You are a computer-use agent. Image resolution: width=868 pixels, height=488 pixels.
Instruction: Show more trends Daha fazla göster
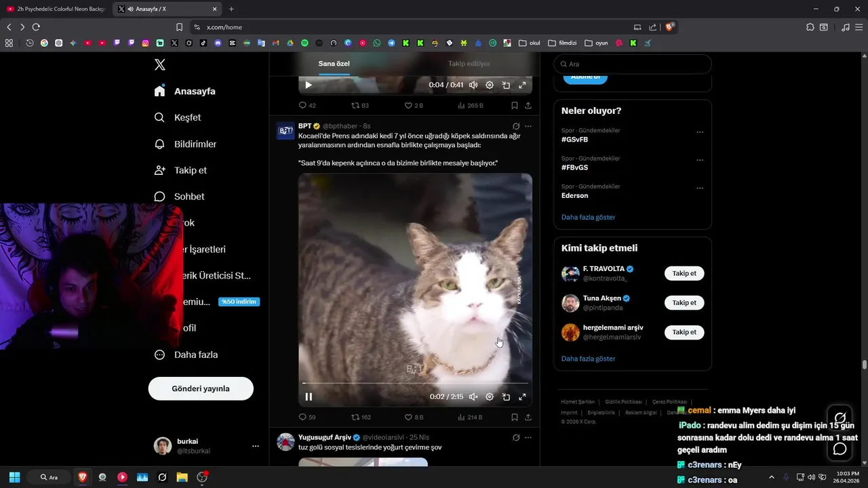click(x=588, y=218)
